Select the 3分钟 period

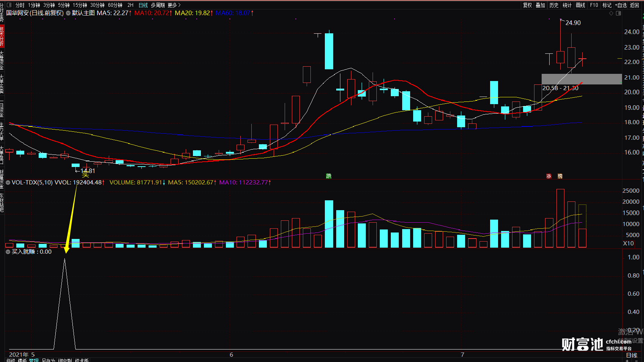point(49,5)
